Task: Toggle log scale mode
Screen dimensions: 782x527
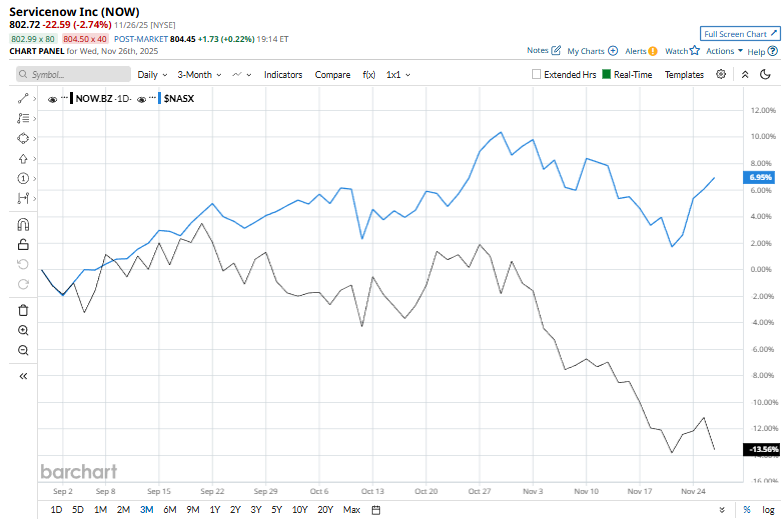Action: click(768, 510)
